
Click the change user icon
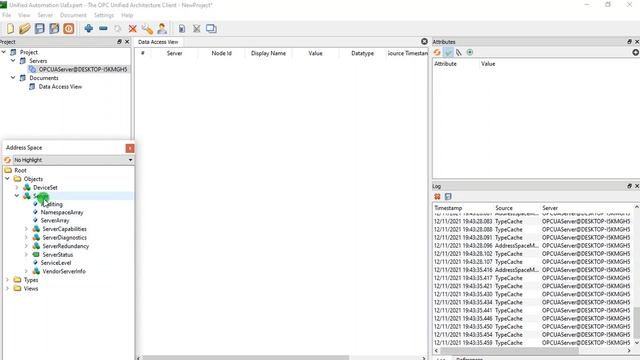click(x=162, y=29)
